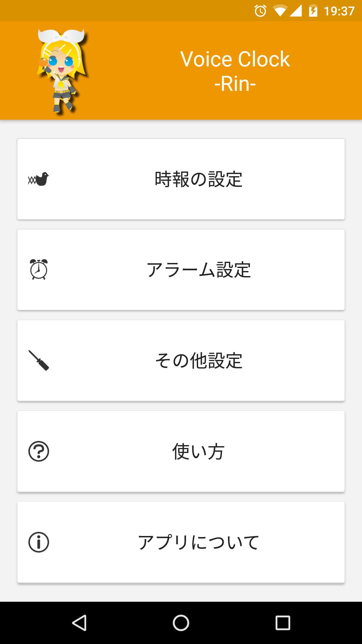
Task: Tap the alarm icon in the status bar
Action: coord(260,11)
